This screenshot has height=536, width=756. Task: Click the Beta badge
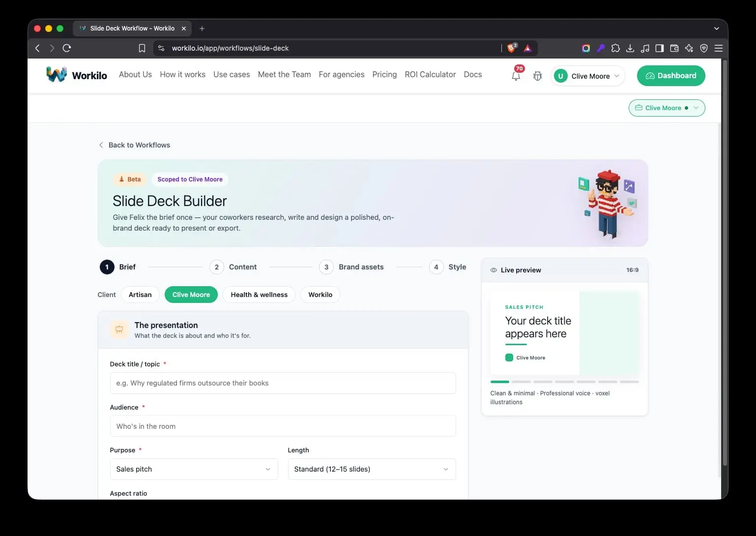tap(130, 179)
